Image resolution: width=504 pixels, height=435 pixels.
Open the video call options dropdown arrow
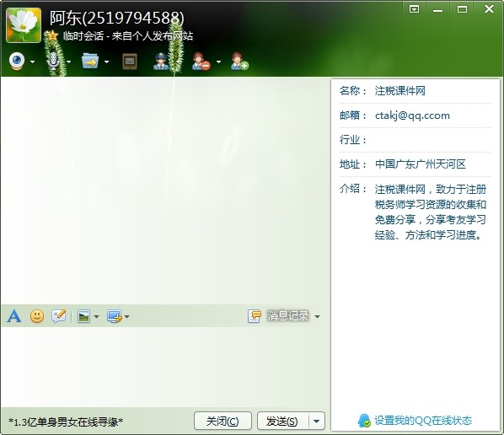click(x=33, y=62)
